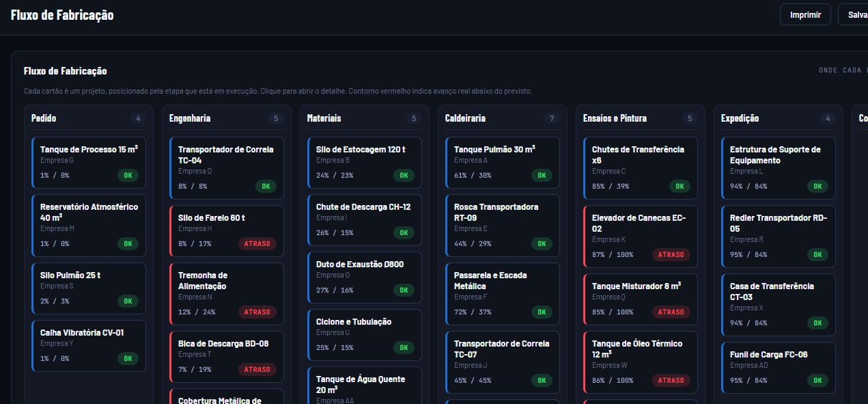Open the Funil de Carga FC-06 card
868x404 pixels.
(779, 368)
